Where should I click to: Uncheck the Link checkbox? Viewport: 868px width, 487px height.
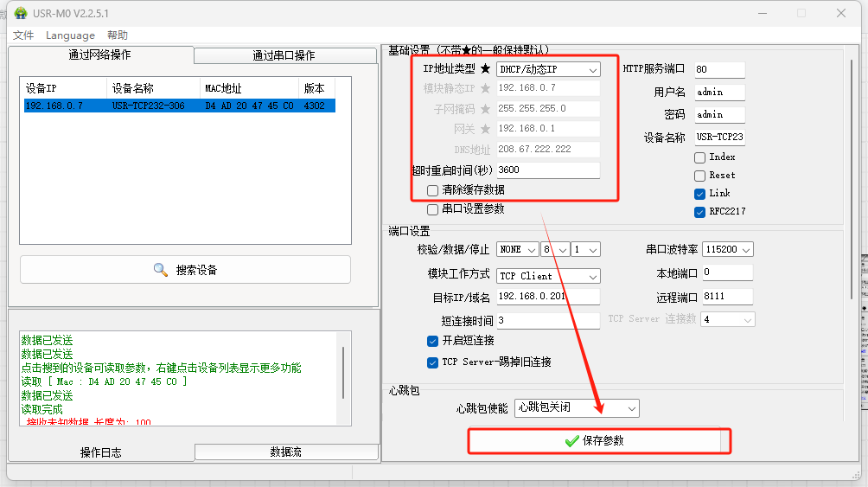[x=699, y=194]
